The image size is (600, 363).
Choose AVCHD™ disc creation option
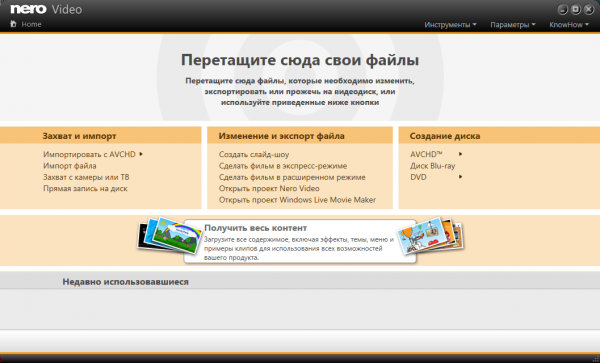(426, 154)
